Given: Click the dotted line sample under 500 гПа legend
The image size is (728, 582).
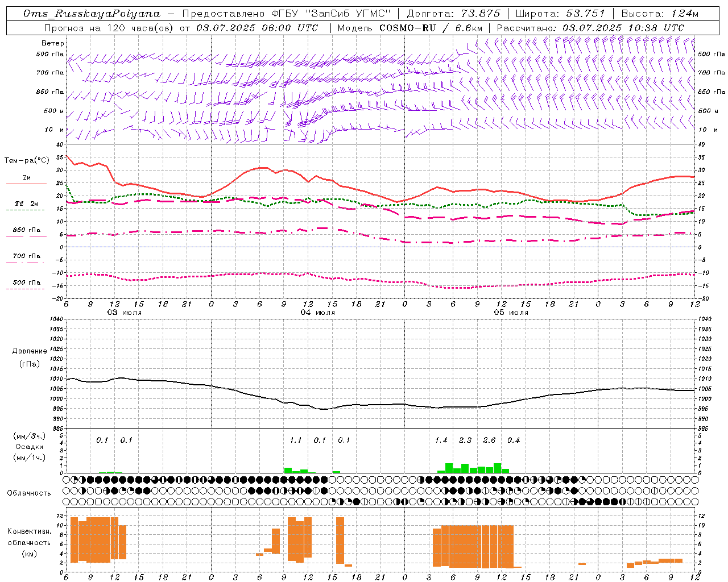Looking at the screenshot, I should point(26,289).
